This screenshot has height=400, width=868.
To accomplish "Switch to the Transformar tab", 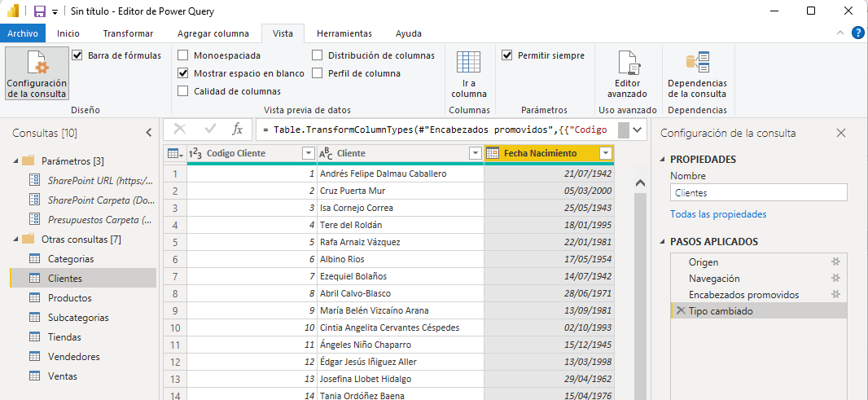I will pyautogui.click(x=128, y=33).
